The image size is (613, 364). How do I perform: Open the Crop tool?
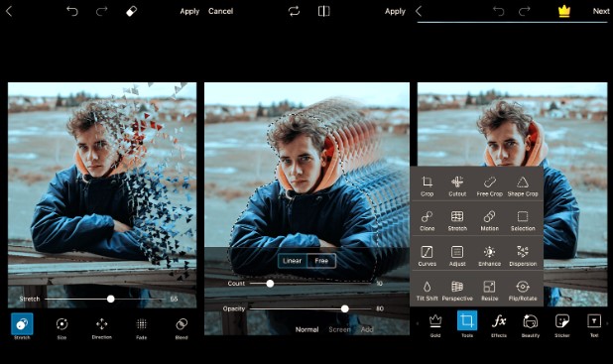[427, 186]
